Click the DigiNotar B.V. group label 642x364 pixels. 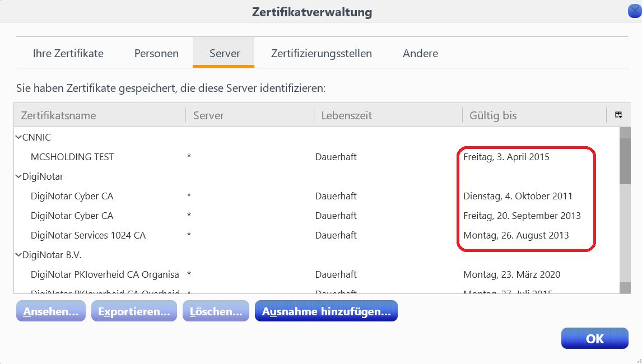(x=52, y=255)
